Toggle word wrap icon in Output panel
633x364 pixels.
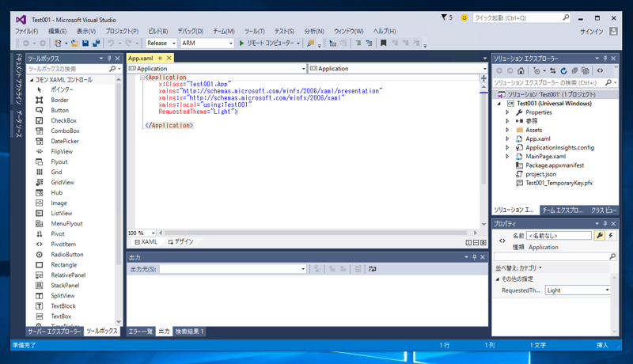click(372, 269)
